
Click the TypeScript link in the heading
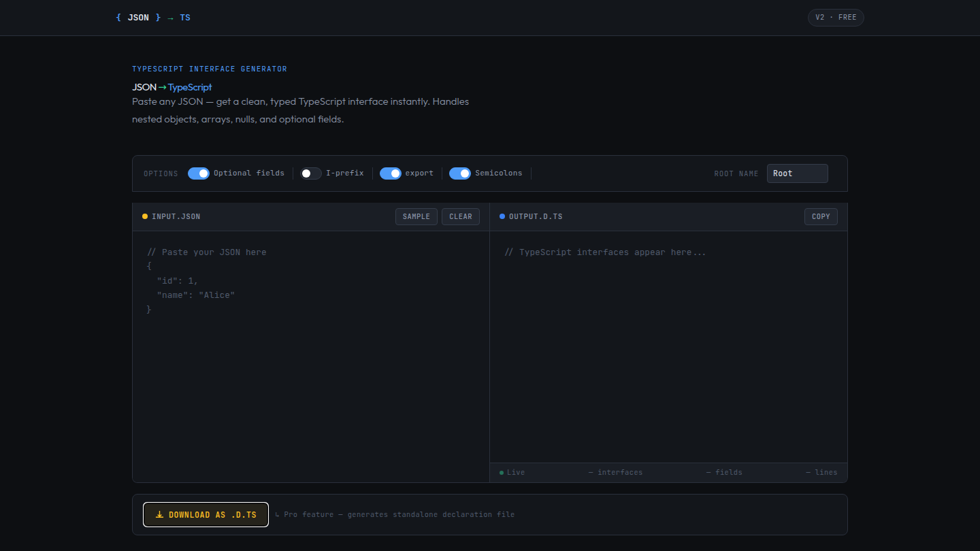point(189,87)
